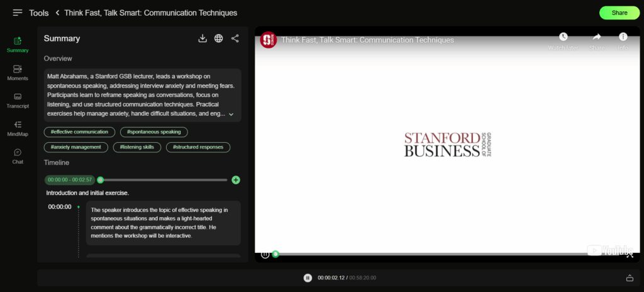644x292 pixels.
Task: Click the green plus timeline button
Action: [x=236, y=180]
